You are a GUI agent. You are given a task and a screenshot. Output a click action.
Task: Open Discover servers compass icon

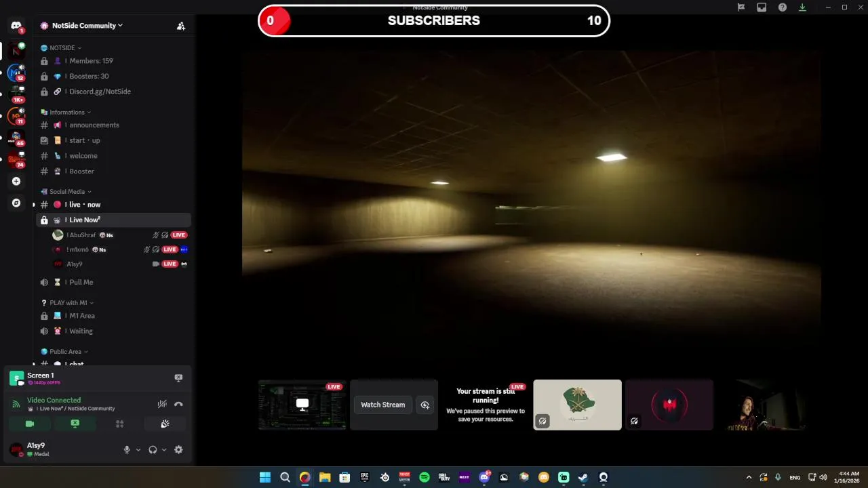pos(16,203)
